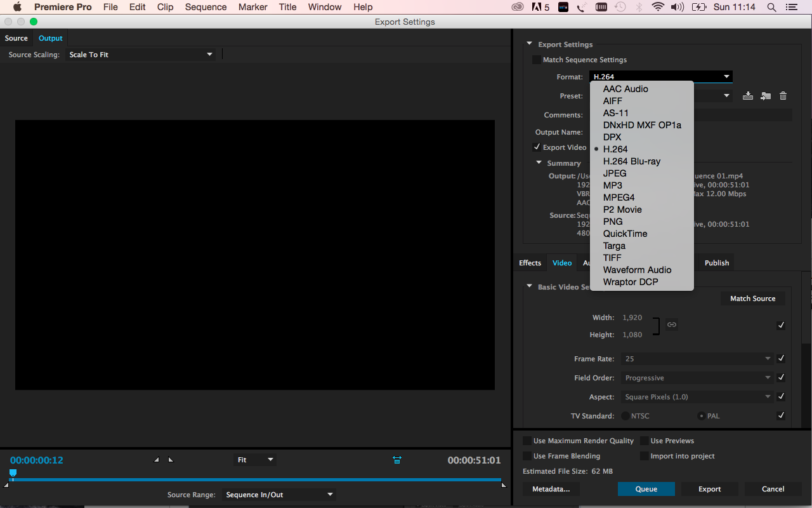The image size is (812, 508).
Task: Click the Delete Preset trash icon
Action: pyautogui.click(x=783, y=96)
